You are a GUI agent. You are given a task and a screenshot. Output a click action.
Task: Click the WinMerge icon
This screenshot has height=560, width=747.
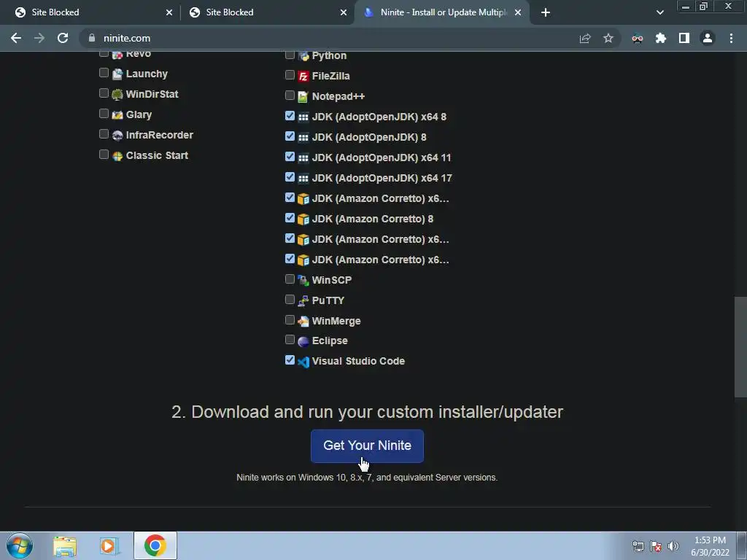pyautogui.click(x=303, y=322)
